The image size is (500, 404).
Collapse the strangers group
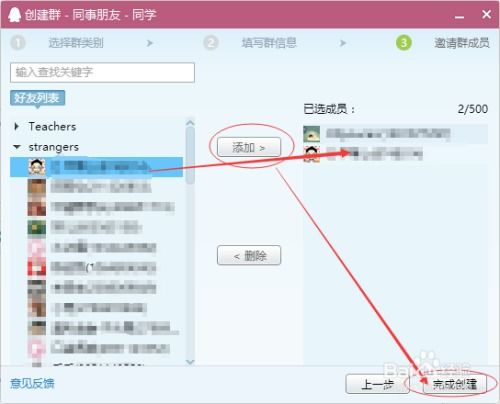tap(17, 147)
